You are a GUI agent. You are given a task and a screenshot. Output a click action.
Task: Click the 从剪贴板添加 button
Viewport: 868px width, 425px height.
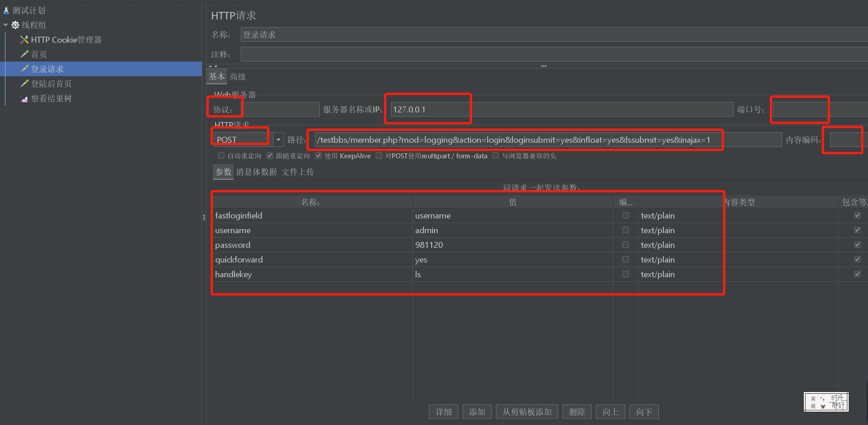pyautogui.click(x=527, y=412)
